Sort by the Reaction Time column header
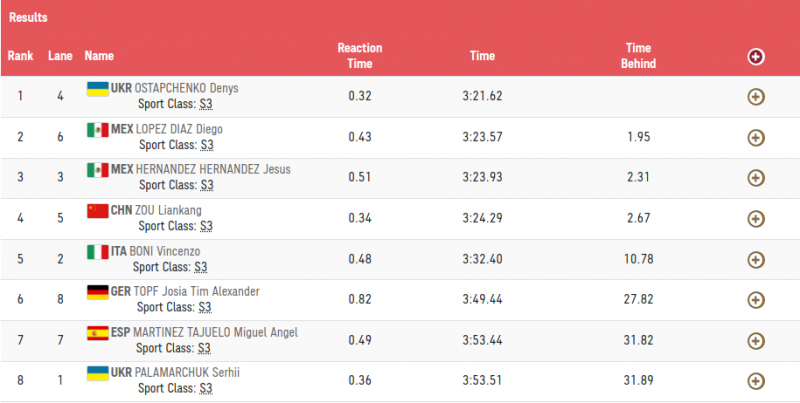The height and width of the screenshot is (403, 800). point(360,56)
